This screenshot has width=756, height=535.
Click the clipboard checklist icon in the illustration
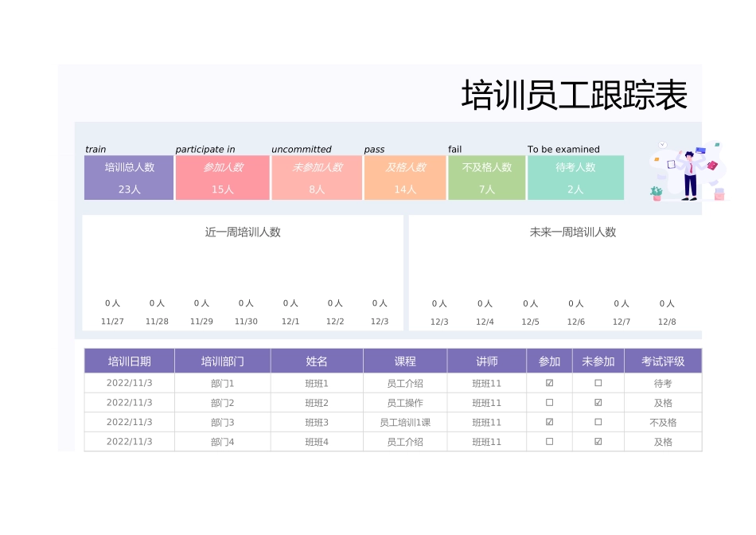pos(672,164)
